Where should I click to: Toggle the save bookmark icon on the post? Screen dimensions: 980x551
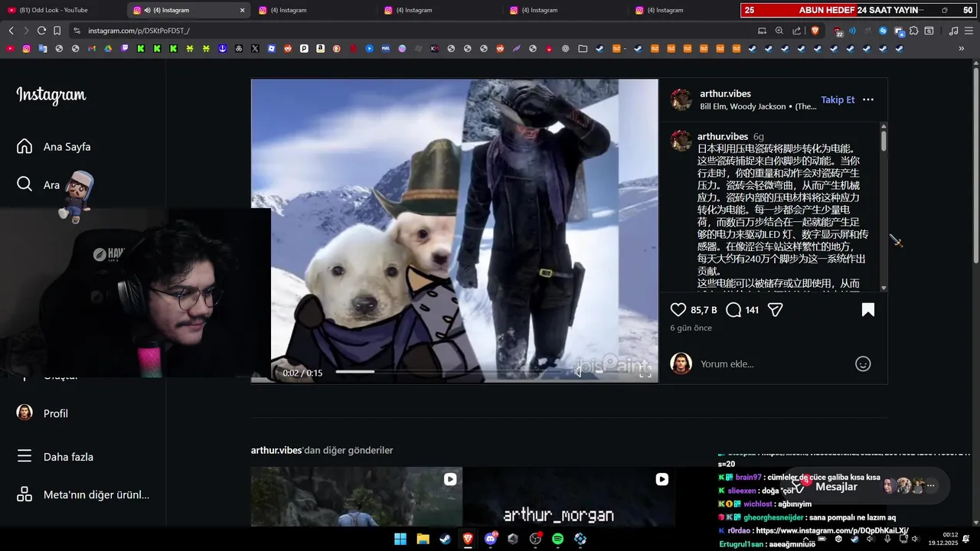[868, 310]
